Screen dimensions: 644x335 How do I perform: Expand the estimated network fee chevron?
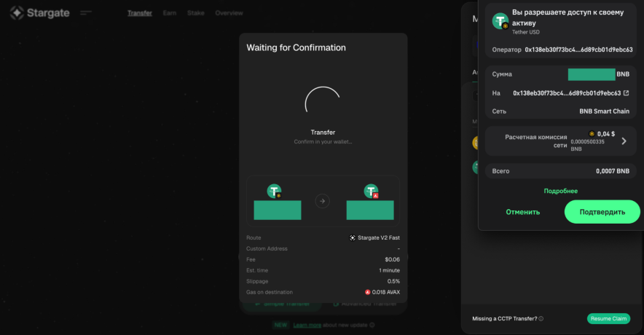pos(624,141)
